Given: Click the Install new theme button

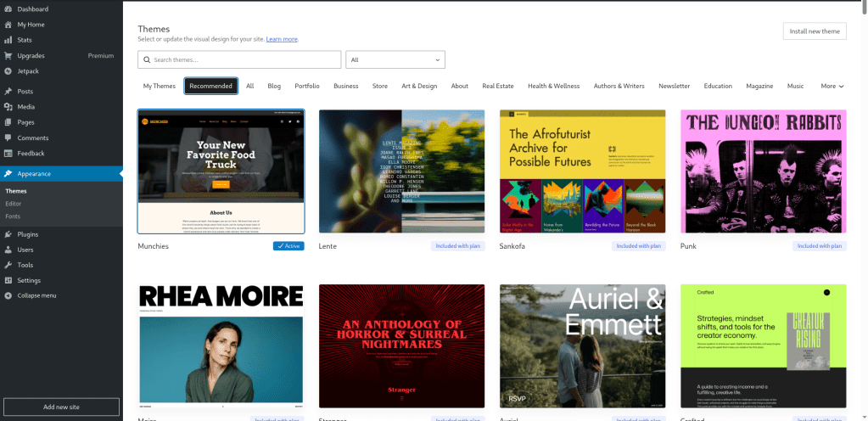Looking at the screenshot, I should pyautogui.click(x=814, y=31).
